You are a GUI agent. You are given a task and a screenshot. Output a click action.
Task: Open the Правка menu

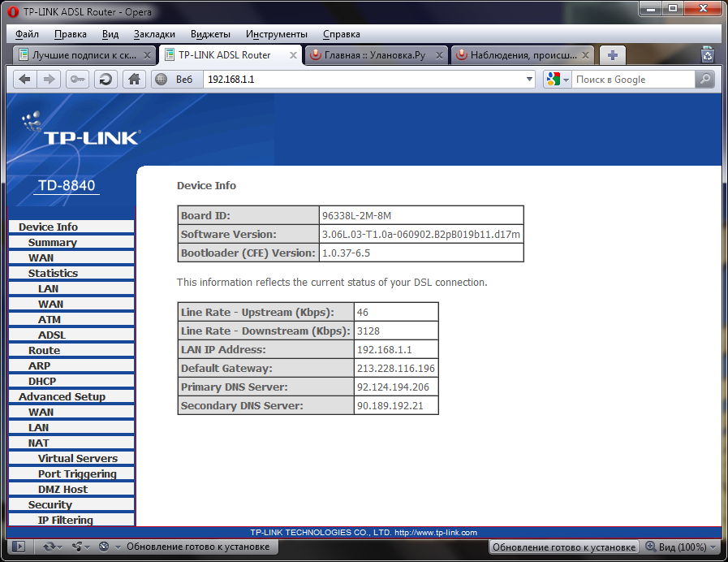(70, 34)
